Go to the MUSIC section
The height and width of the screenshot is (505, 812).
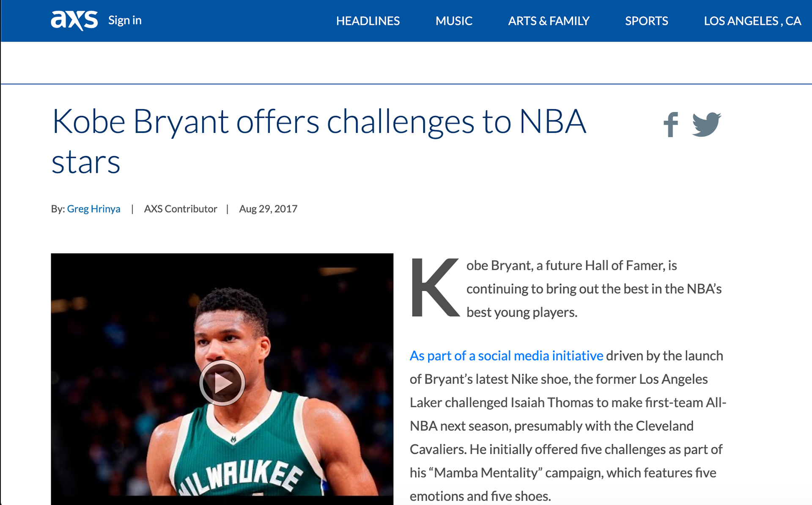click(x=454, y=21)
